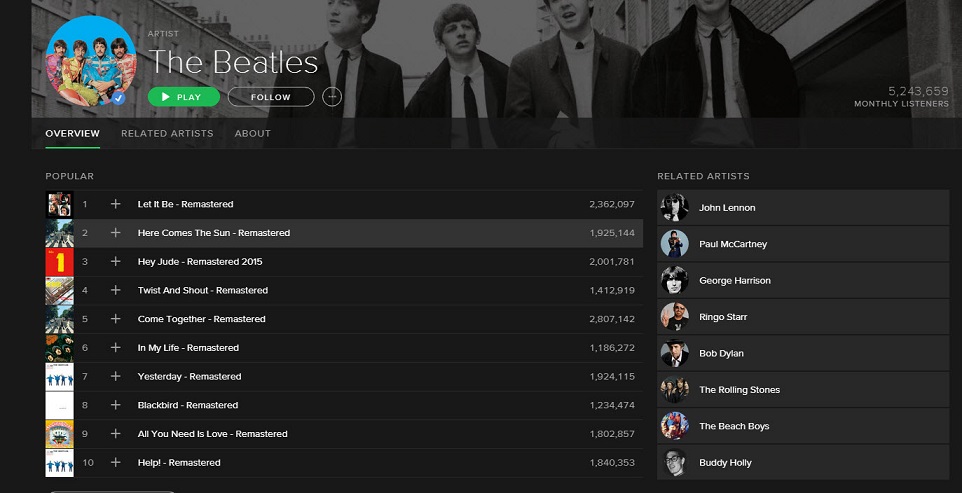Click Here Comes The Sun album thumbnail
Image resolution: width=962 pixels, height=493 pixels.
click(x=60, y=233)
